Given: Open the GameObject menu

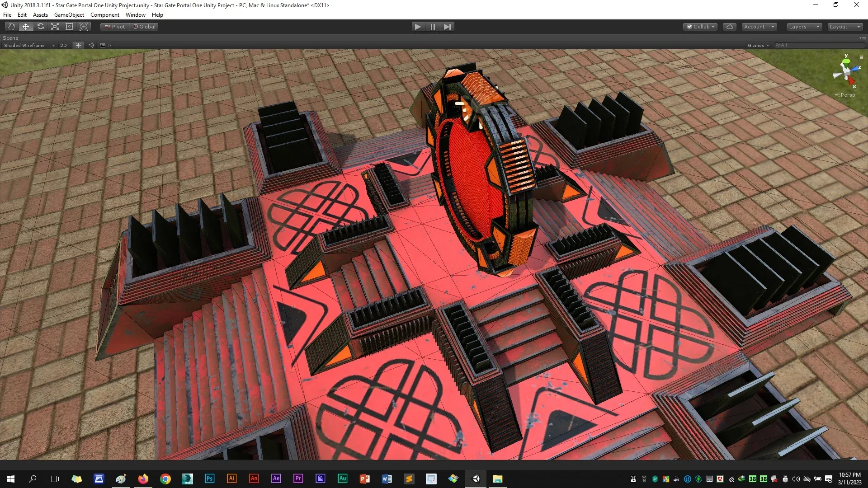Looking at the screenshot, I should [69, 15].
